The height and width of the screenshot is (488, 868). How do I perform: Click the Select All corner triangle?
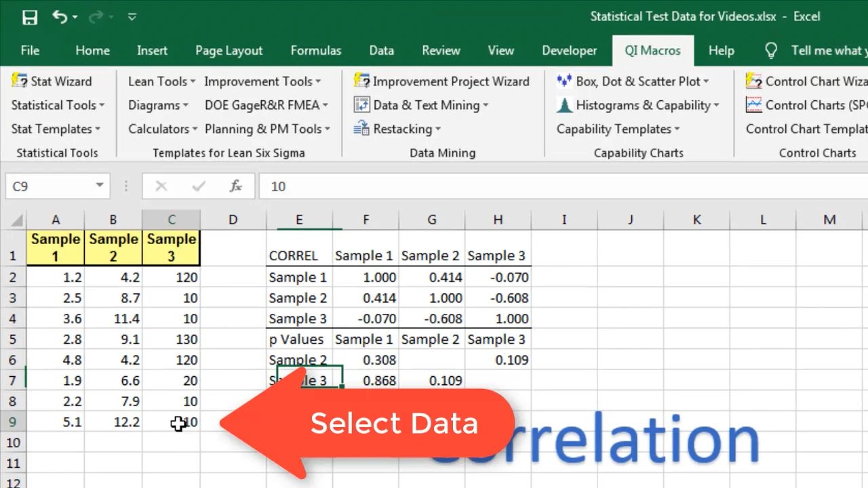point(16,220)
